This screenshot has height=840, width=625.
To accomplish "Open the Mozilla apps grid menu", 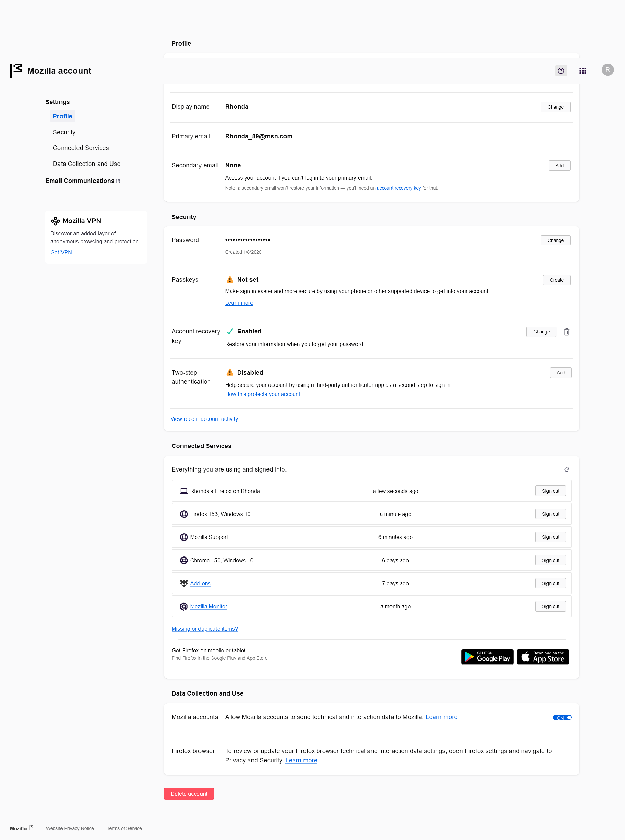I will coord(582,71).
